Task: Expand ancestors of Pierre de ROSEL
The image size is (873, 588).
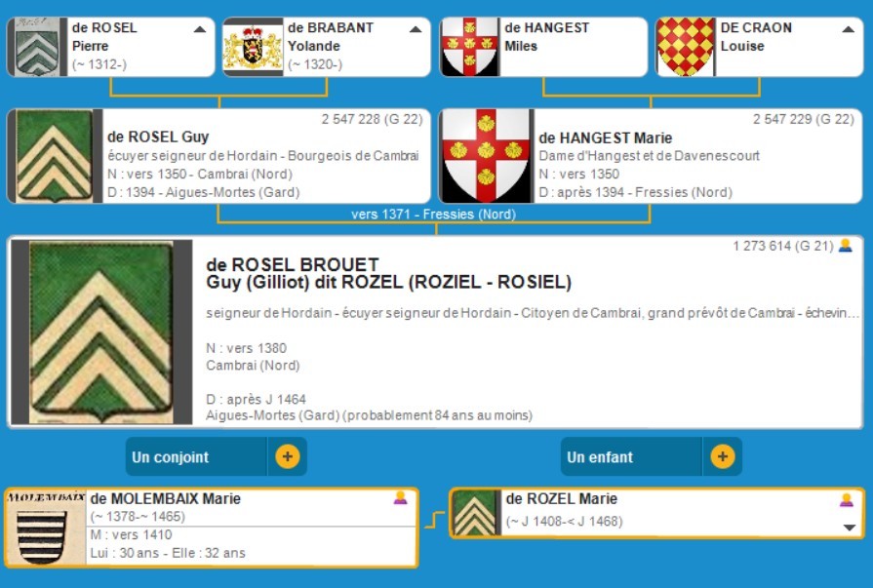Action: (x=200, y=29)
